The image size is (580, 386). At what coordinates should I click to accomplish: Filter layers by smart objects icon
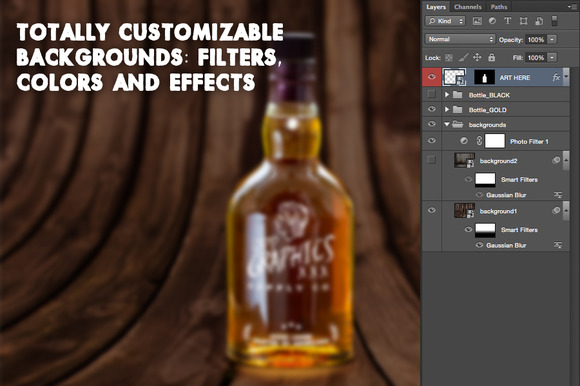[x=539, y=21]
